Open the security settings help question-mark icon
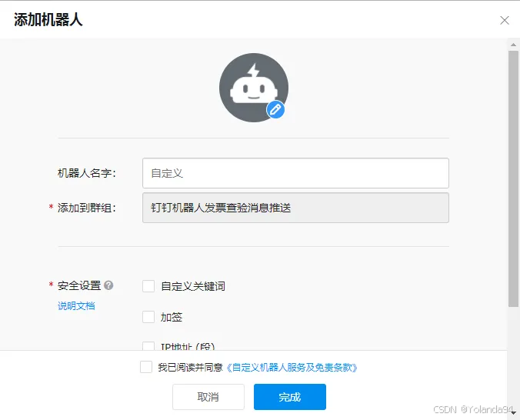 click(x=108, y=285)
